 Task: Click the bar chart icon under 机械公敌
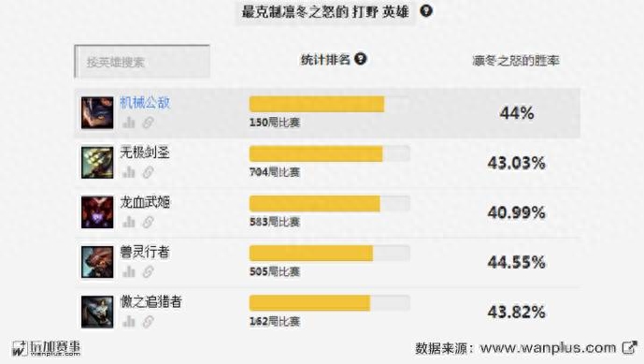(129, 123)
